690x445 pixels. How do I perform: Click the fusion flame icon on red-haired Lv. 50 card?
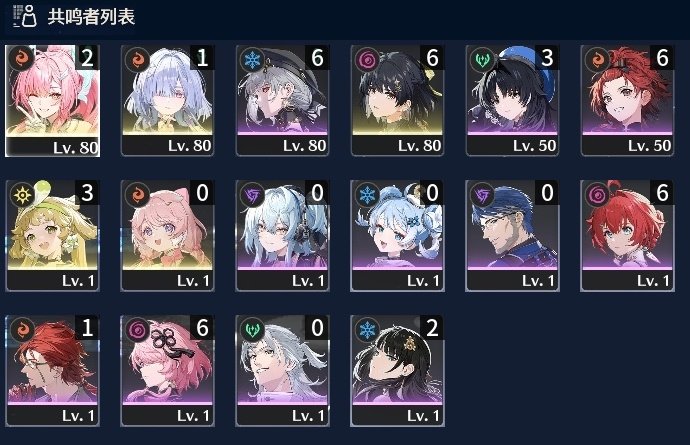tap(597, 60)
